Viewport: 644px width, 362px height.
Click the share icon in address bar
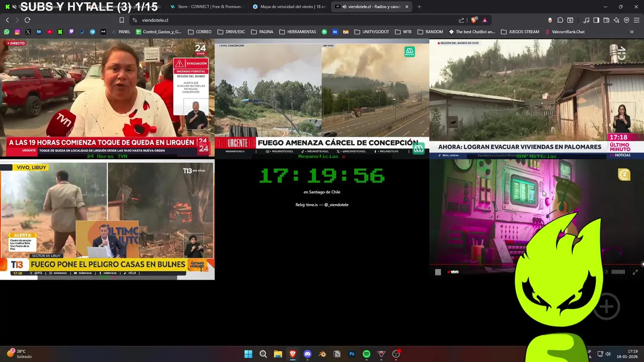tap(461, 20)
